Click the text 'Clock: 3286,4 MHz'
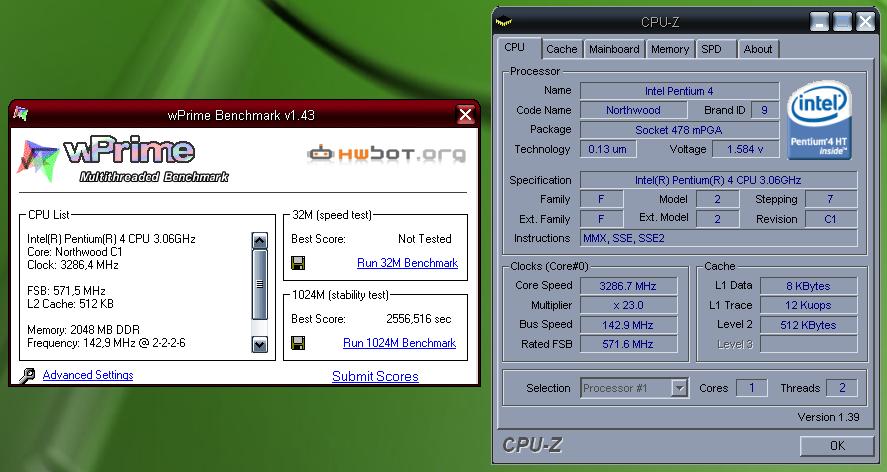 (72, 265)
